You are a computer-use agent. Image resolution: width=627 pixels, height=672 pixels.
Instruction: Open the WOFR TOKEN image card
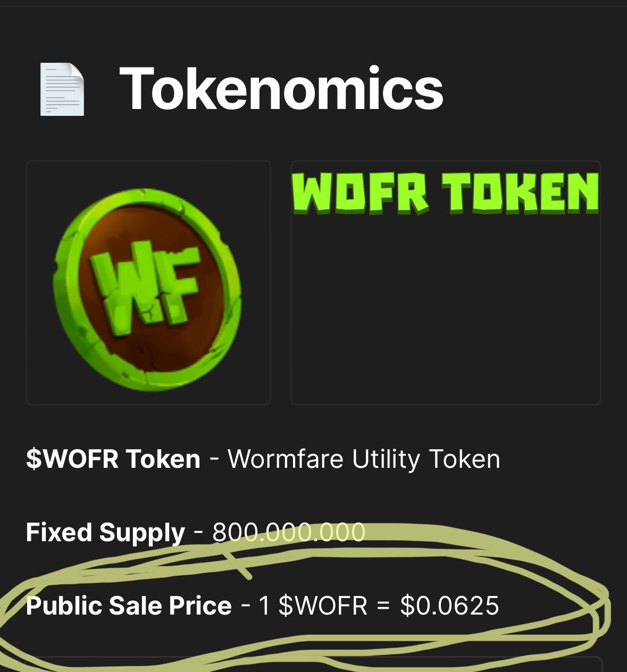(446, 283)
